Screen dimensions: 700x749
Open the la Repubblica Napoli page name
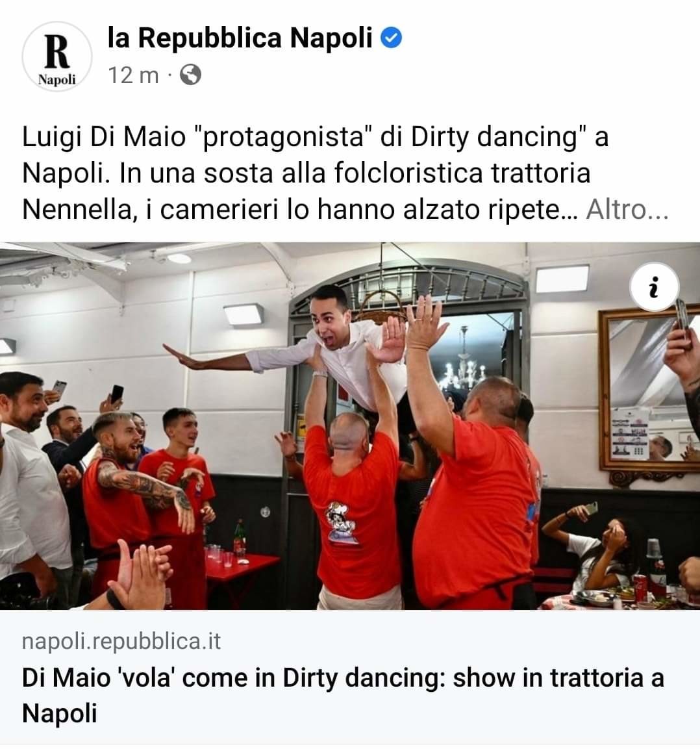click(x=240, y=38)
